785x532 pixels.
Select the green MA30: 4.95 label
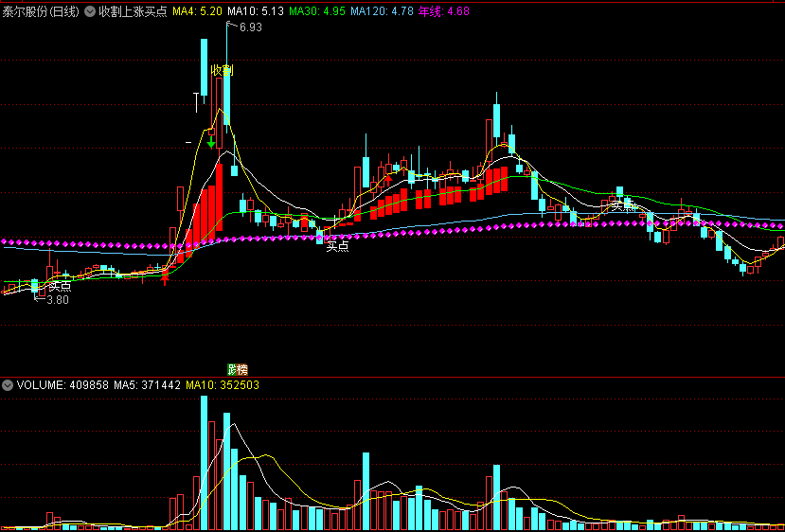317,11
